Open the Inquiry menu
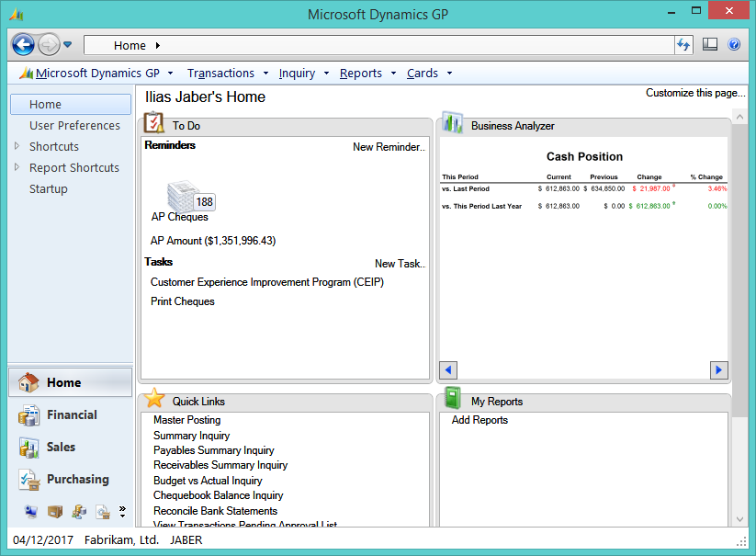This screenshot has height=556, width=756. coord(297,74)
